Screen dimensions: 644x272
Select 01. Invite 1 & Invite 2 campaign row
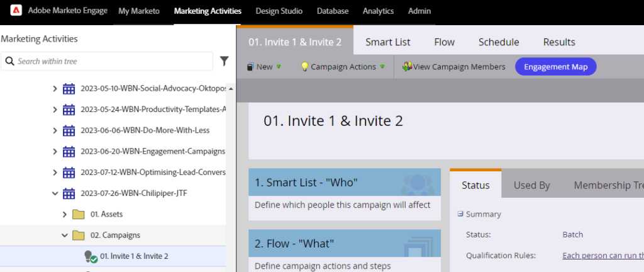pos(113,256)
